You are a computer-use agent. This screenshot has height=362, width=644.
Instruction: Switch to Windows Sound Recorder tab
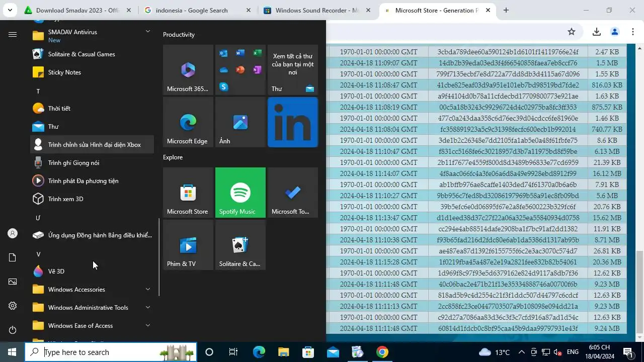click(316, 10)
